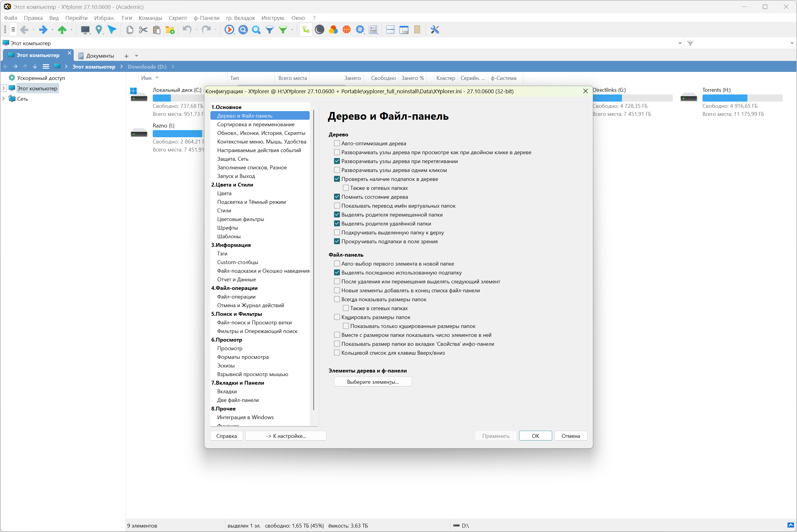The width and height of the screenshot is (797, 532).
Task: Click the wrench and screwdriver configuration icon
Action: tap(435, 30)
